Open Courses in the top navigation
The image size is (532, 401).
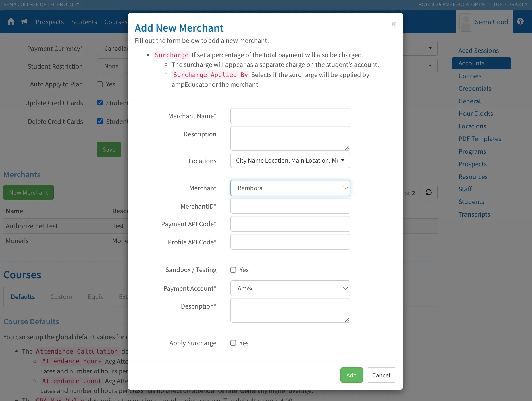point(116,22)
